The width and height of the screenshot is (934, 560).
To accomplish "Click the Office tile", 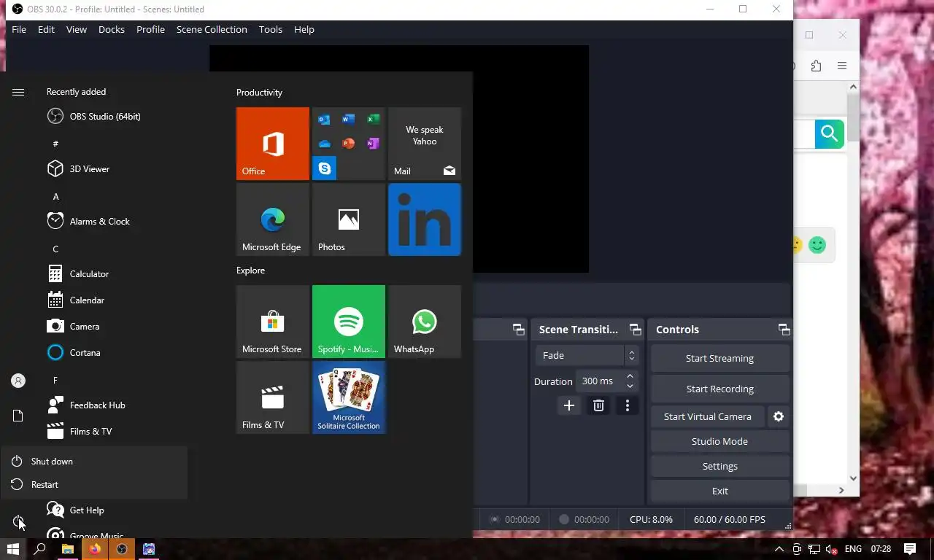I will click(273, 144).
